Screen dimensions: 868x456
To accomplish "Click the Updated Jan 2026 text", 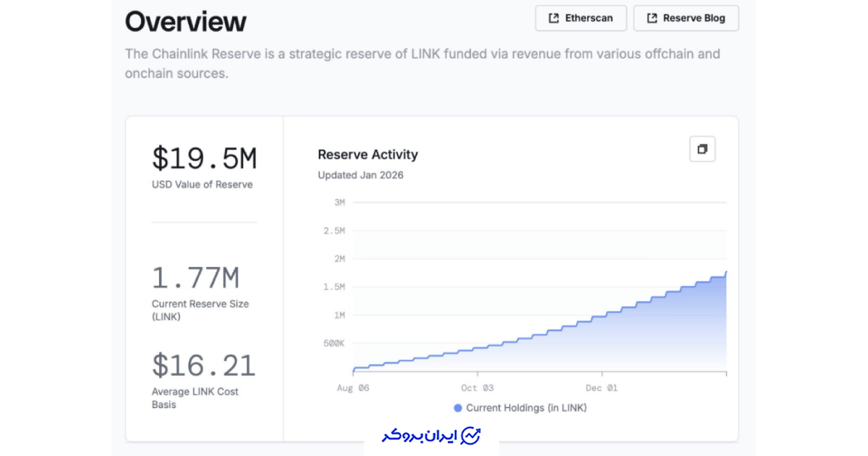I will [x=360, y=175].
